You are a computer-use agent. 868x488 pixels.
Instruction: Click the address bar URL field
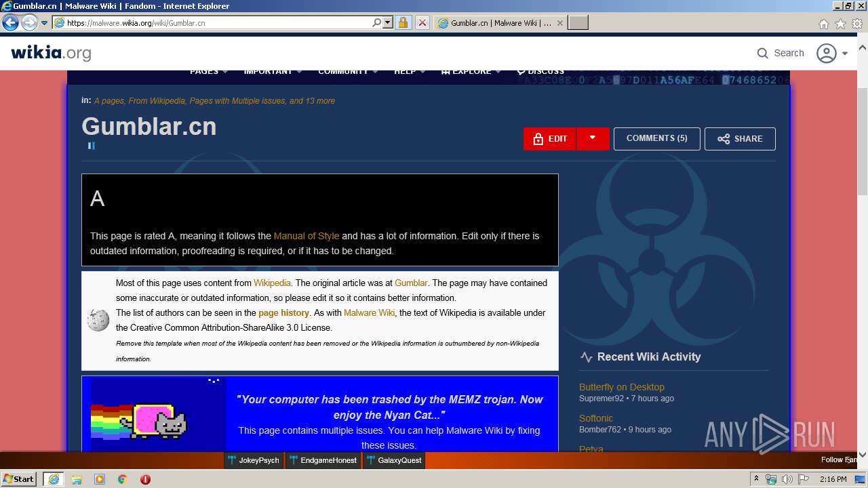coord(217,22)
